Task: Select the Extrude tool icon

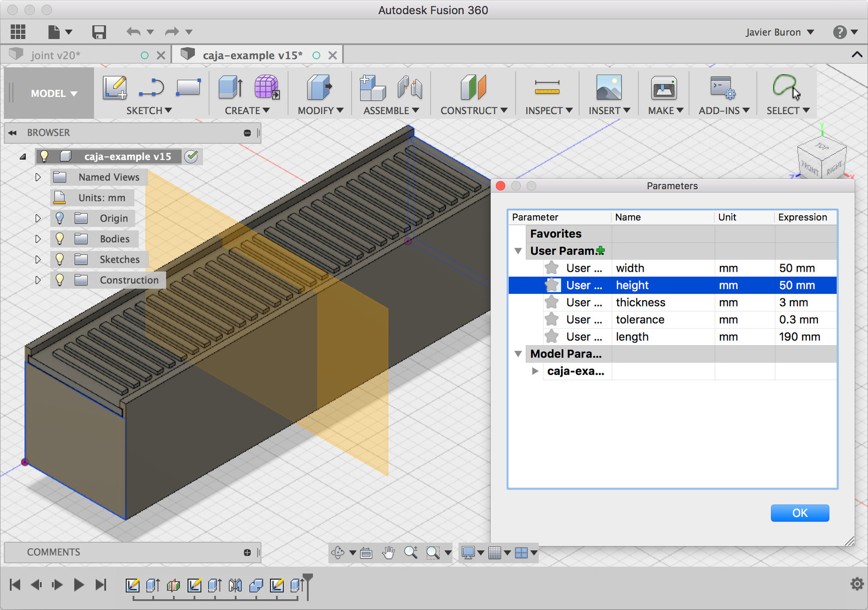Action: (231, 87)
